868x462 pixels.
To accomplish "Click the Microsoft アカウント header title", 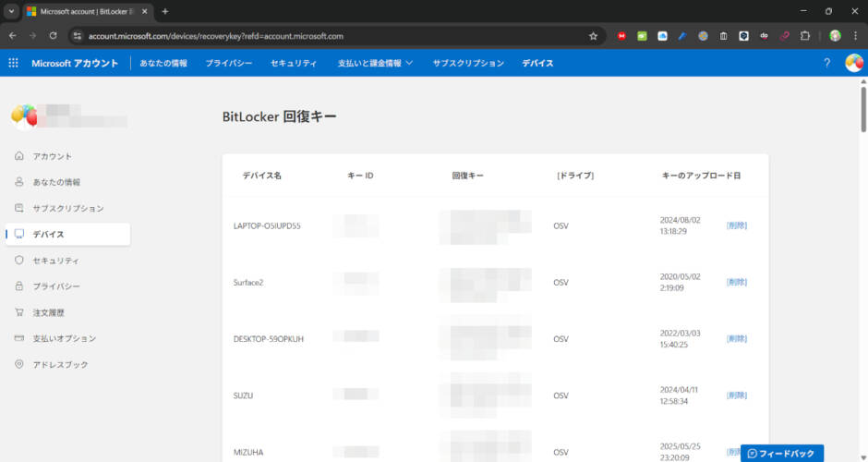I will 75,63.
